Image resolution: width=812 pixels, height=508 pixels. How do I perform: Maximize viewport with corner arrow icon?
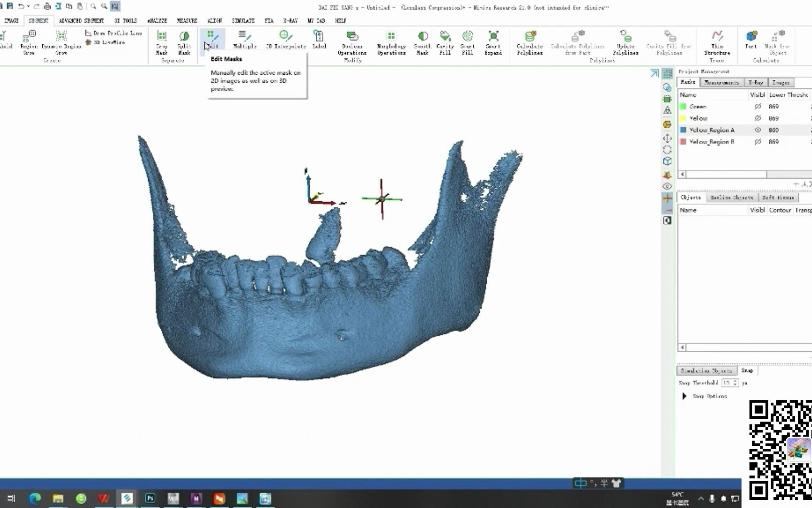pos(654,73)
